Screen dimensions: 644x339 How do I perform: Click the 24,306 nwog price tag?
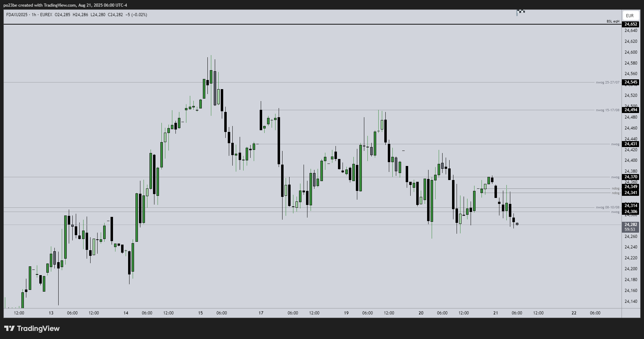coord(631,212)
